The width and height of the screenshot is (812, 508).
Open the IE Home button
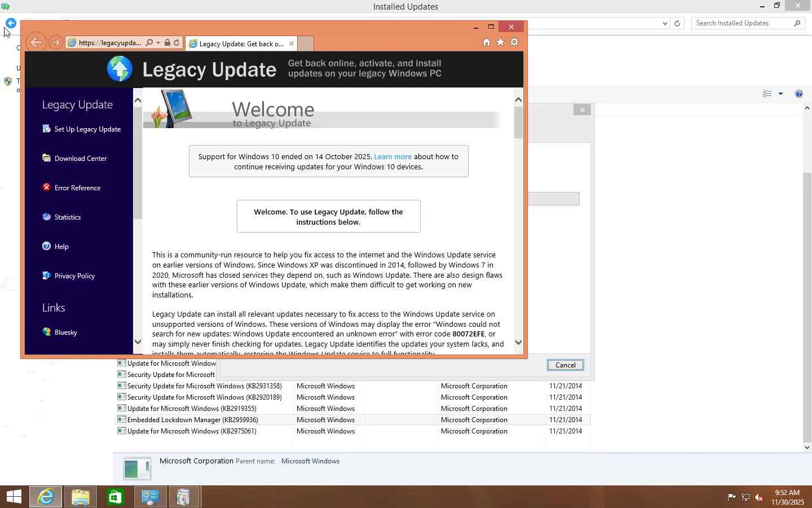(487, 42)
